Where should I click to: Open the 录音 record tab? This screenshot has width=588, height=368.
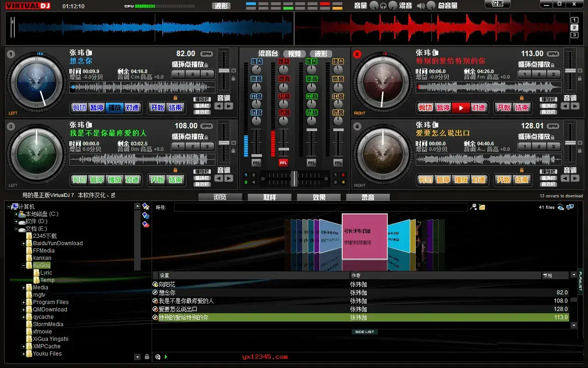tap(368, 197)
